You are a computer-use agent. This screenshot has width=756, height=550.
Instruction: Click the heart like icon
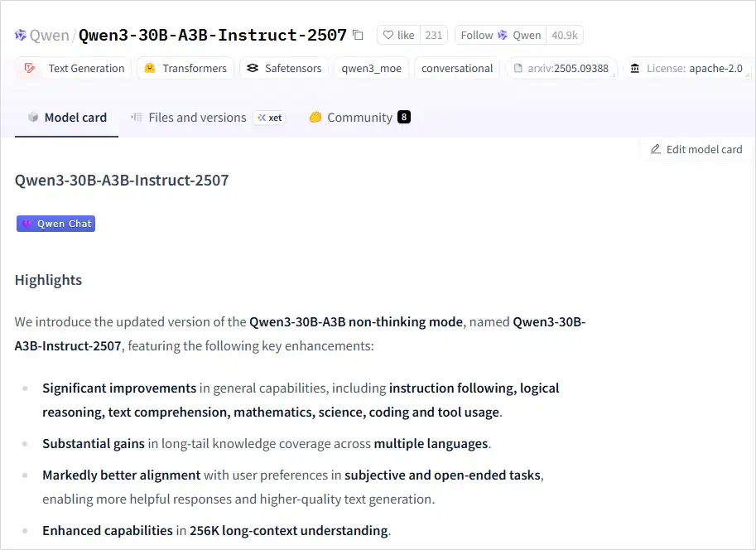coord(388,36)
